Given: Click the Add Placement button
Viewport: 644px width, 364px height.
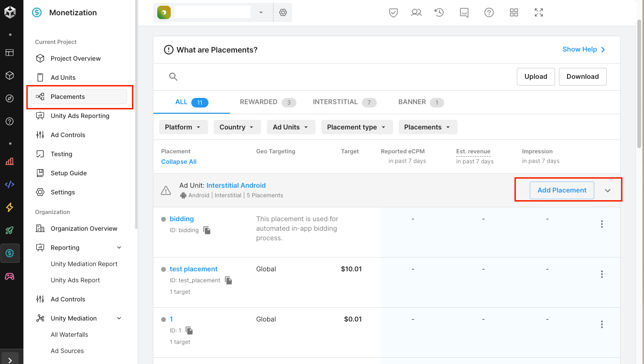Looking at the screenshot, I should (562, 190).
